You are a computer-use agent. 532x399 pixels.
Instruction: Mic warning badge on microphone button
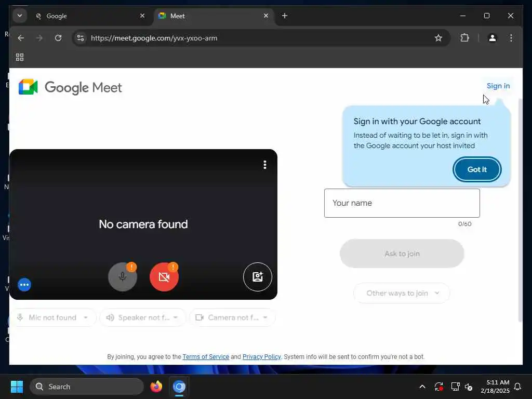(x=131, y=267)
